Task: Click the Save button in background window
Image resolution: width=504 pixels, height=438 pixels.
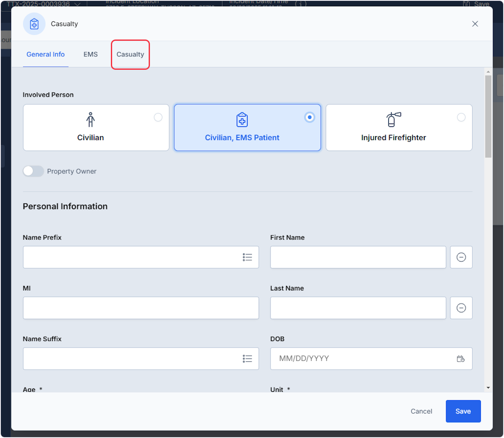Action: 476,4
